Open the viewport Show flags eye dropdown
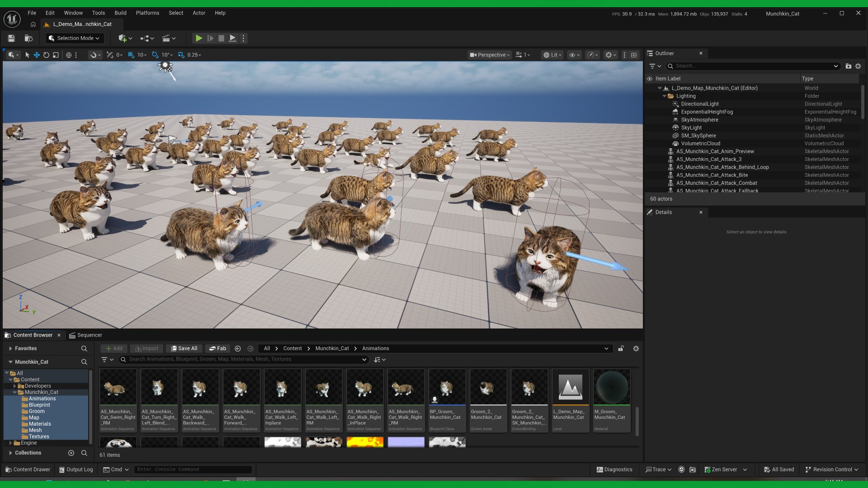The image size is (868, 488). tap(574, 55)
